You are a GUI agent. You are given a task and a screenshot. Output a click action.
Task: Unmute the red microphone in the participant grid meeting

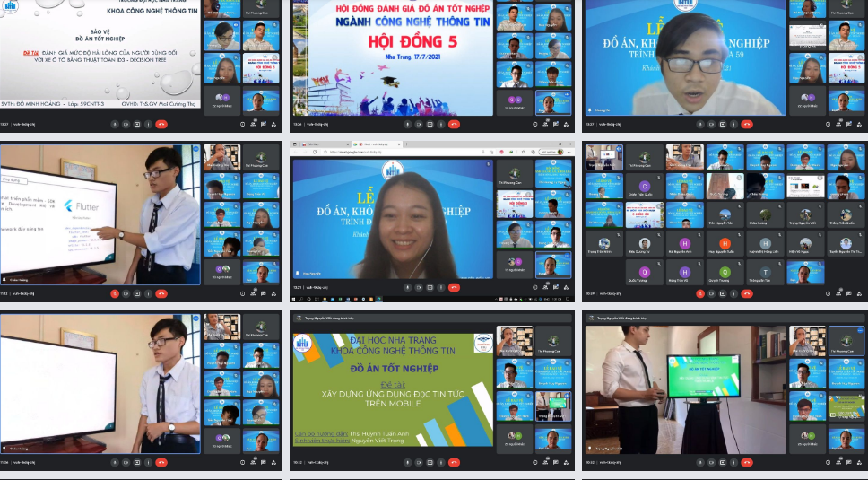[699, 293]
